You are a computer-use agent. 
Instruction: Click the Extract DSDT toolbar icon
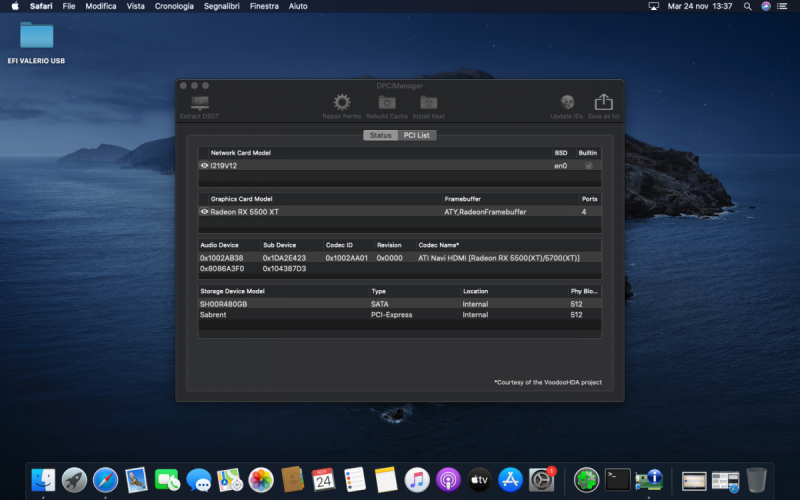click(x=199, y=103)
